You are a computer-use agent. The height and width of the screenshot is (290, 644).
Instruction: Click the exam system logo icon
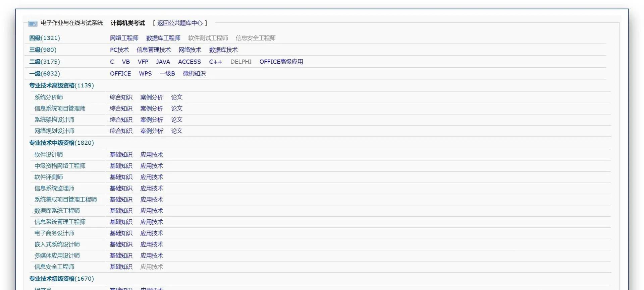point(33,23)
